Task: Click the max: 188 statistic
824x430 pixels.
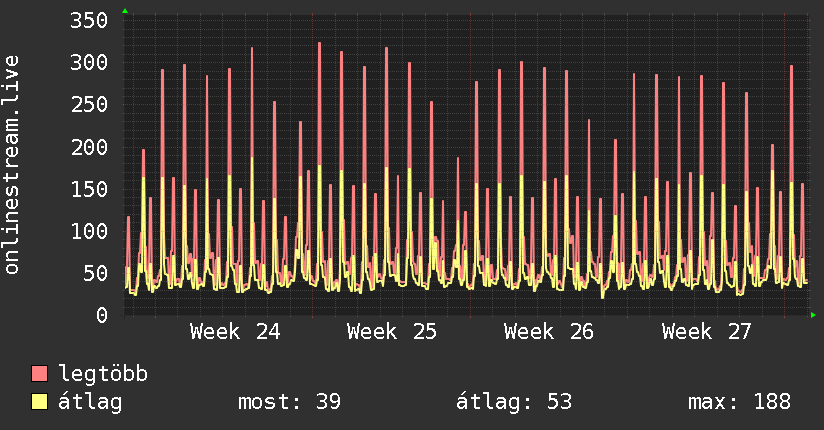Action: point(739,402)
